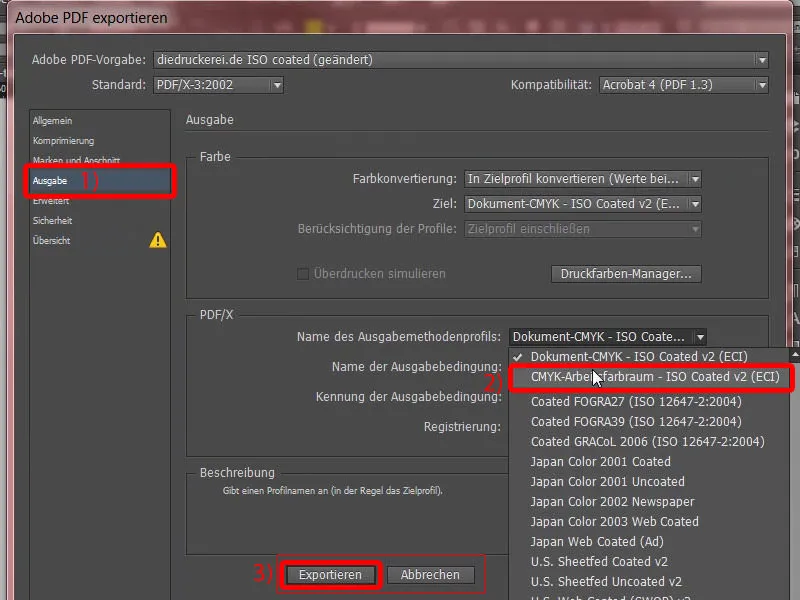Open the Adobe PDF-Vorgabe preset dropdown
Image resolution: width=800 pixels, height=600 pixels.
(461, 60)
